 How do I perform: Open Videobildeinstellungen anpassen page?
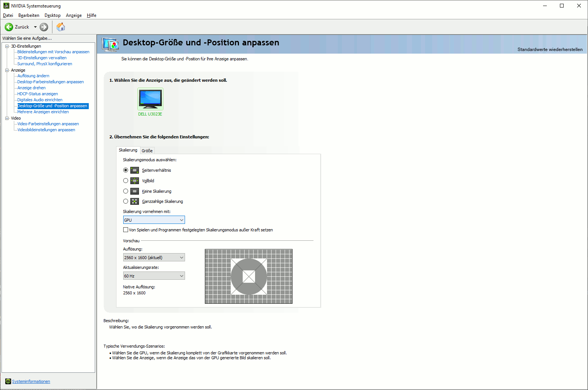pyautogui.click(x=46, y=130)
